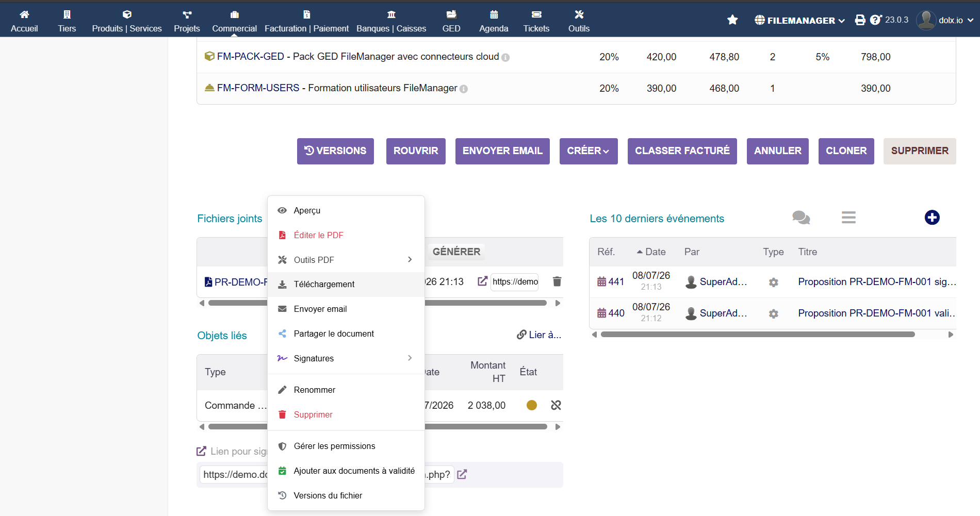
Task: Click the events table horizontal scrollbar
Action: pyautogui.click(x=758, y=335)
